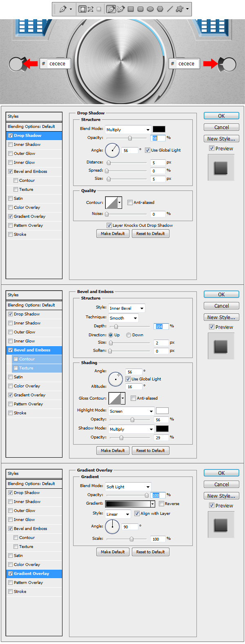Select the Polygon shape tool
Viewport: 245px width, 644px height.
tap(160, 9)
